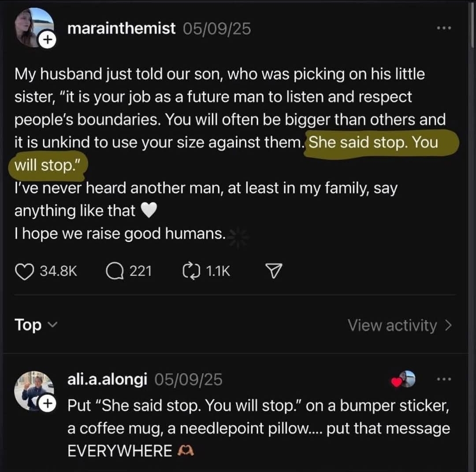This screenshot has width=476, height=472.
Task: Open the Top sort dropdown
Action: (x=35, y=325)
